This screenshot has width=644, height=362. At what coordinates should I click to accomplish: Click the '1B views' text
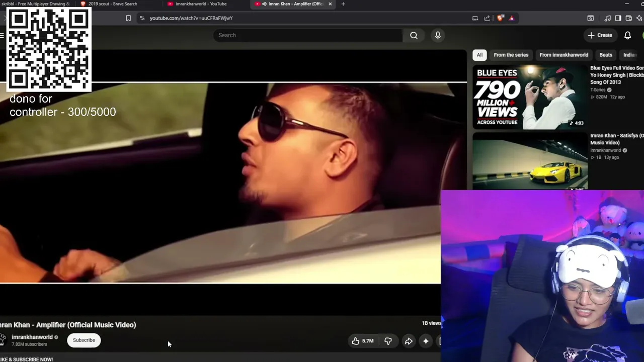[431, 323]
